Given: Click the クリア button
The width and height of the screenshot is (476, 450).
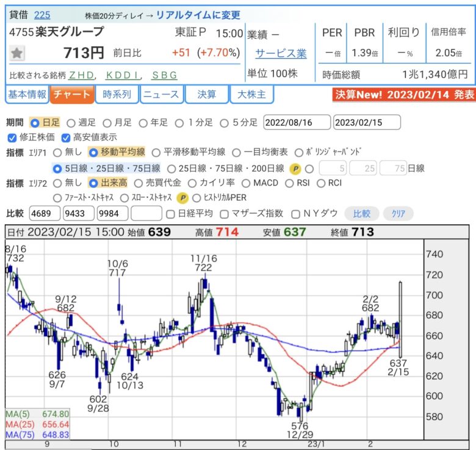Looking at the screenshot, I should [x=398, y=214].
